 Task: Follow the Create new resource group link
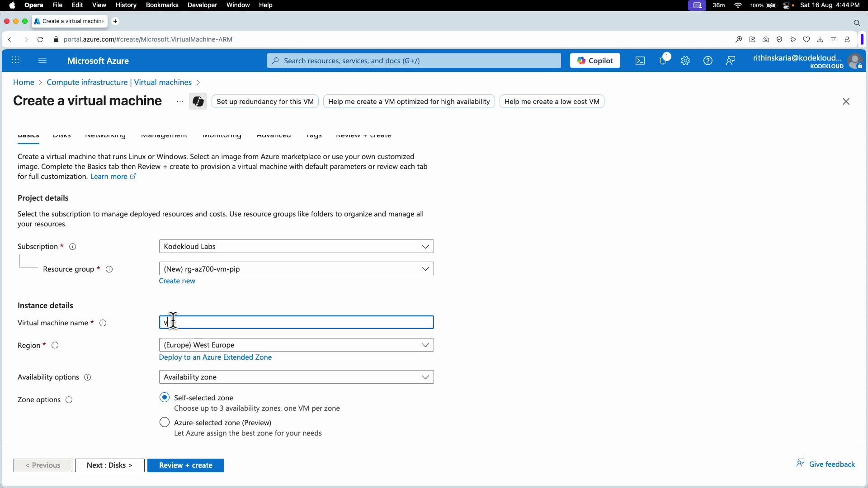[177, 281]
